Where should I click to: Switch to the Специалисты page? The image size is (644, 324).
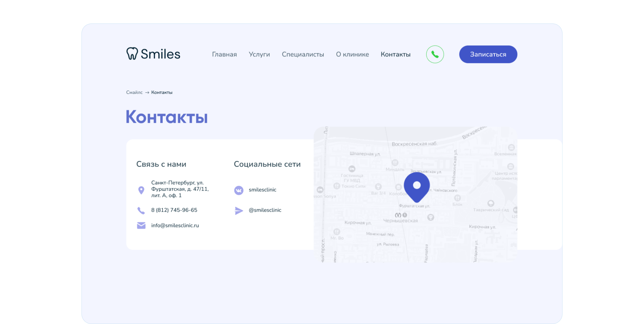pyautogui.click(x=303, y=54)
